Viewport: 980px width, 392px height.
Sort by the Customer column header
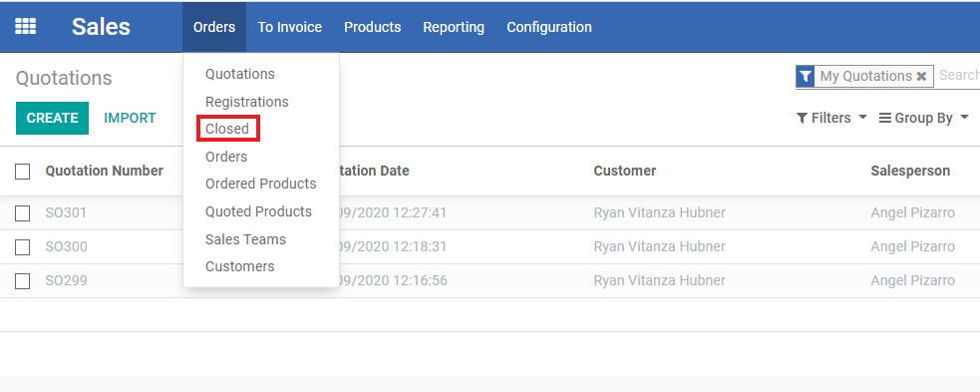coord(625,171)
